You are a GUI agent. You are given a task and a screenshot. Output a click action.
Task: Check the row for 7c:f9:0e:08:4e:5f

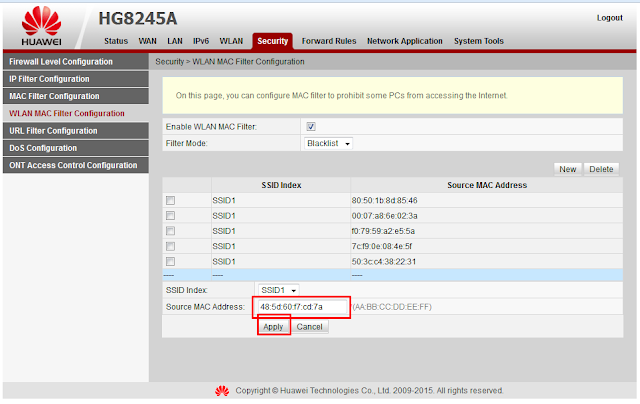[x=170, y=246]
